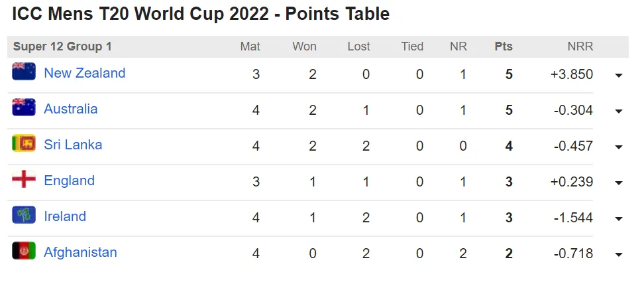The height and width of the screenshot is (292, 644).
Task: Expand Australia row details arrow
Action: pos(619,111)
